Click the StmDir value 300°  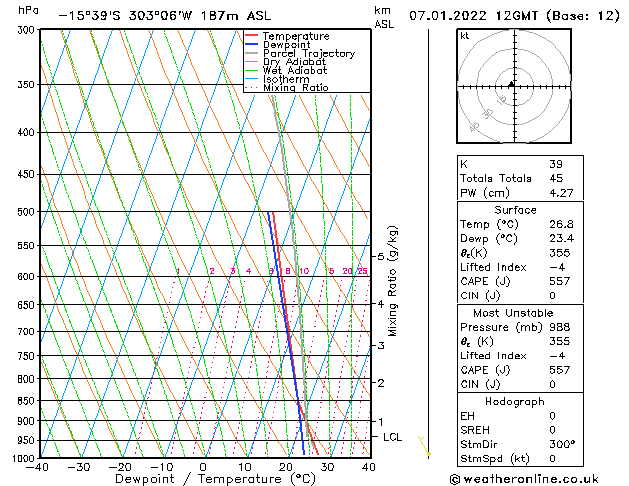click(x=562, y=444)
